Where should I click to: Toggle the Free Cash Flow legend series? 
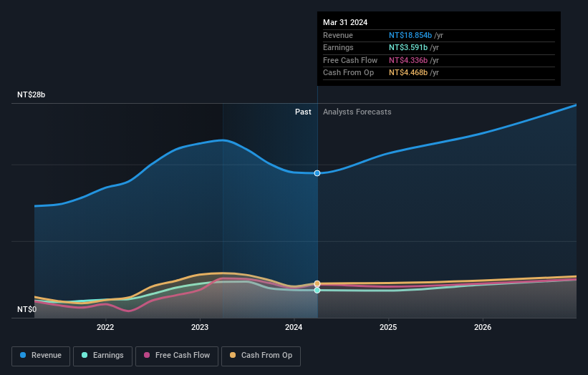(177, 356)
